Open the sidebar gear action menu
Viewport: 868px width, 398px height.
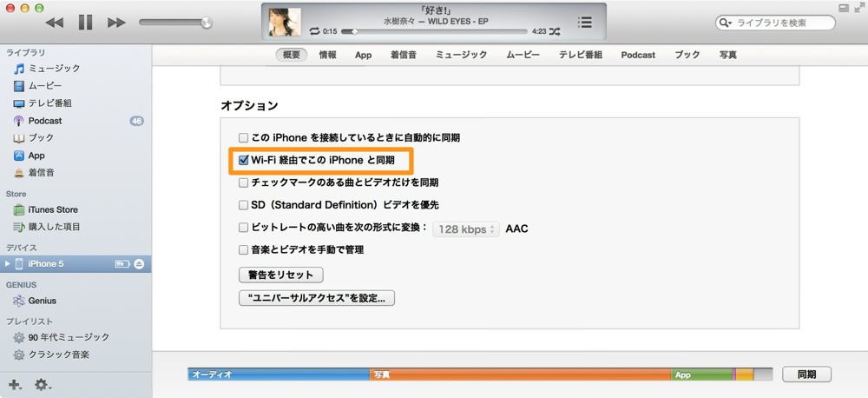pos(43,384)
